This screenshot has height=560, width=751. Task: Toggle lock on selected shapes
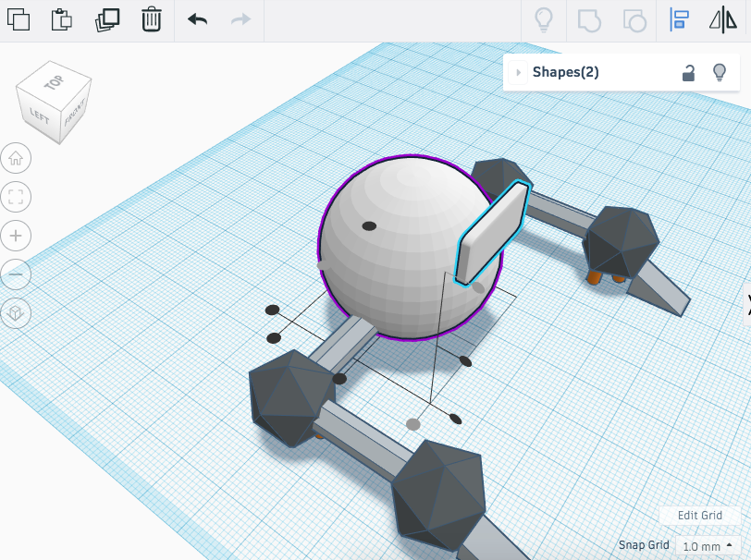tap(688, 73)
